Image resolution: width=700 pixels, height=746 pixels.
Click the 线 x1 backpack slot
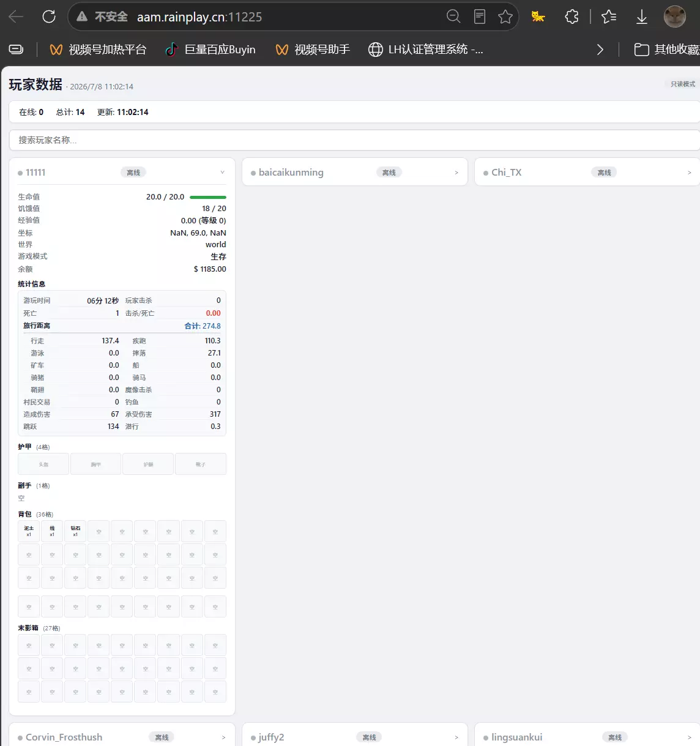52,531
